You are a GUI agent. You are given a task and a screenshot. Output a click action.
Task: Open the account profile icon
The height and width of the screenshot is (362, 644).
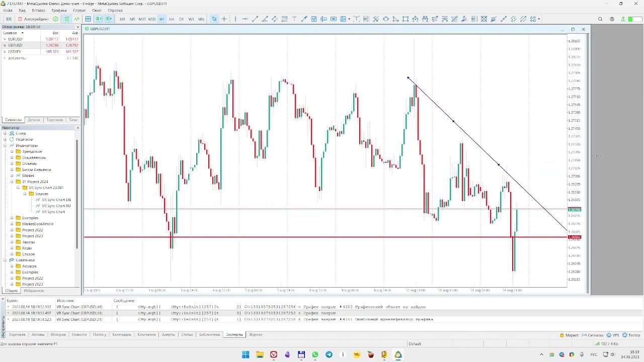[612, 19]
